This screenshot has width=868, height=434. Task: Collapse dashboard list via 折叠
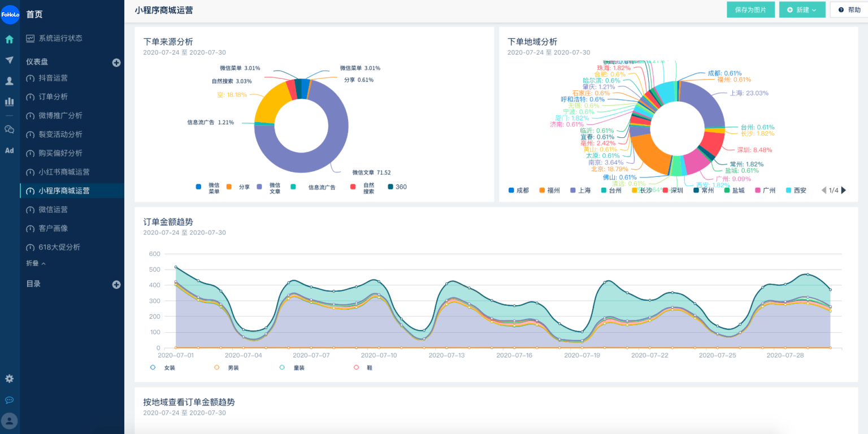[x=36, y=263]
